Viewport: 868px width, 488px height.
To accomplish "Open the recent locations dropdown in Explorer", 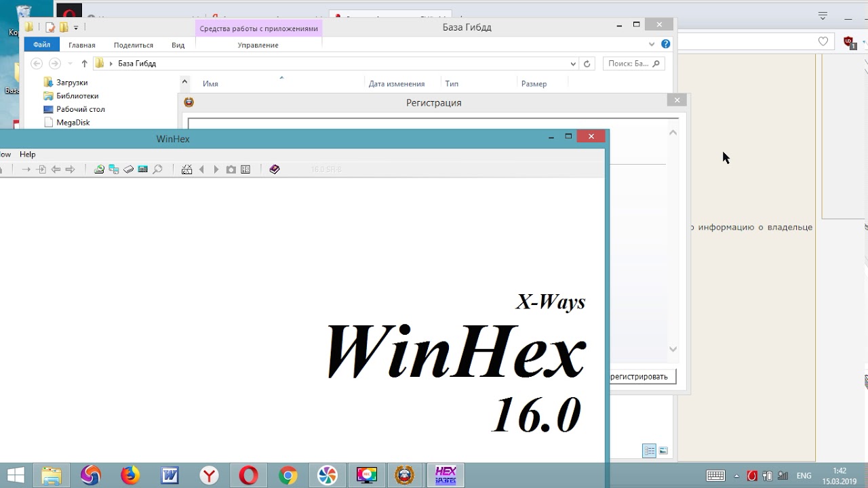I will [70, 64].
